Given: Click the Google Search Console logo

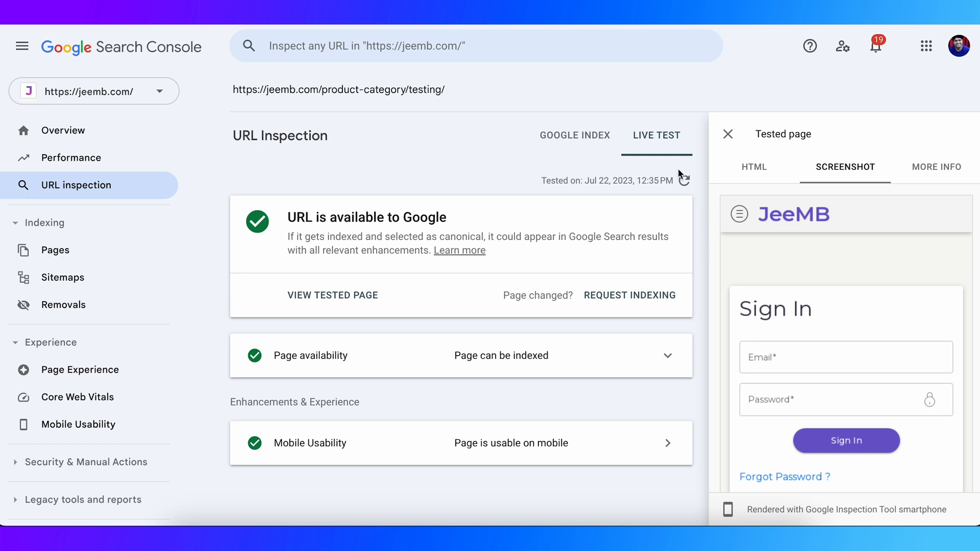Looking at the screenshot, I should coord(121,47).
